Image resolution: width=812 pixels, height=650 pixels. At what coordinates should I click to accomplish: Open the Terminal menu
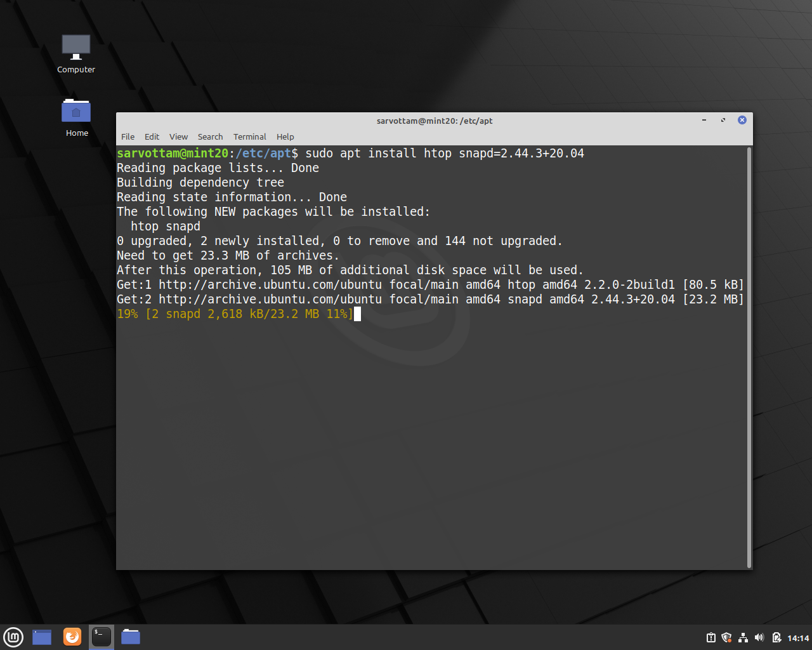click(249, 136)
